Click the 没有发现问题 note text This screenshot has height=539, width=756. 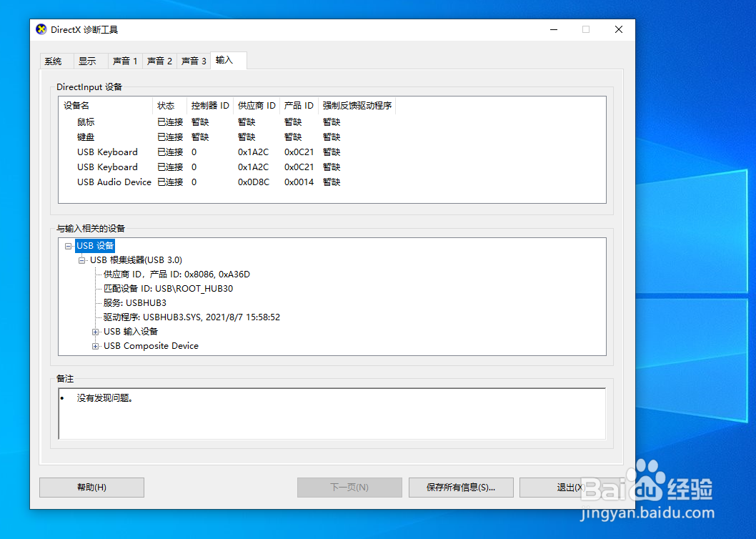tap(104, 398)
